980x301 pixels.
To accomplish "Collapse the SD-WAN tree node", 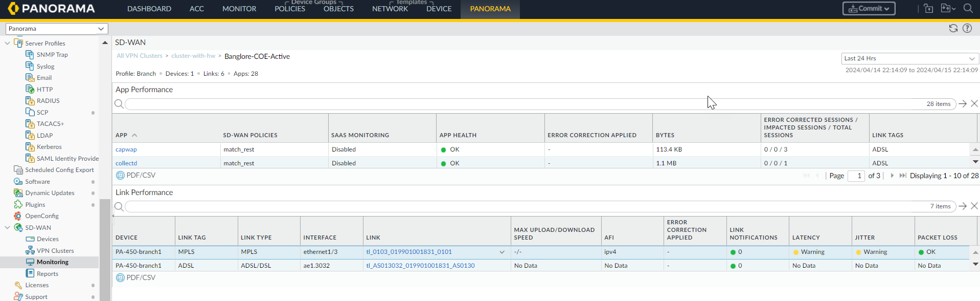I will 7,228.
